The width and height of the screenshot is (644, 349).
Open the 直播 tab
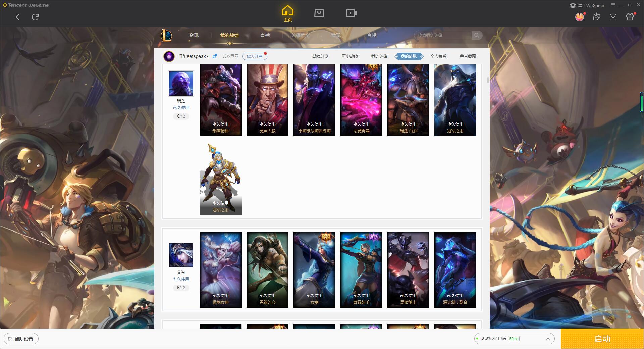[265, 35]
